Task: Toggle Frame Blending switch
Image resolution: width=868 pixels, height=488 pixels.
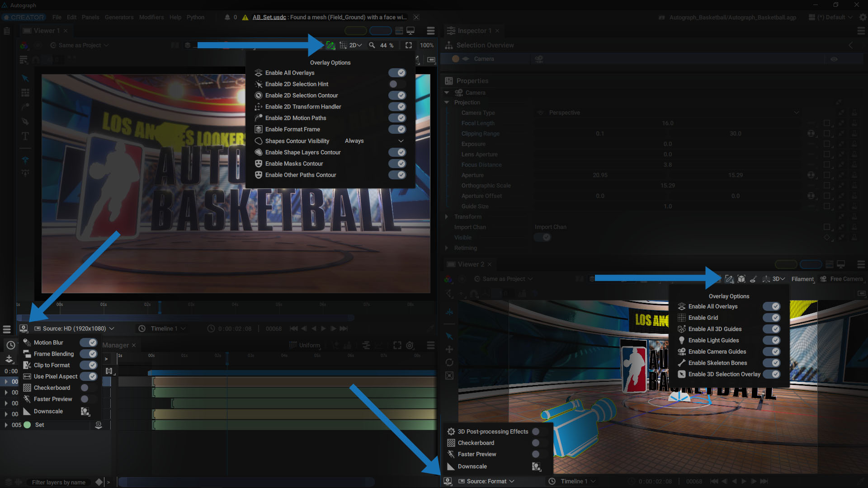Action: [89, 354]
